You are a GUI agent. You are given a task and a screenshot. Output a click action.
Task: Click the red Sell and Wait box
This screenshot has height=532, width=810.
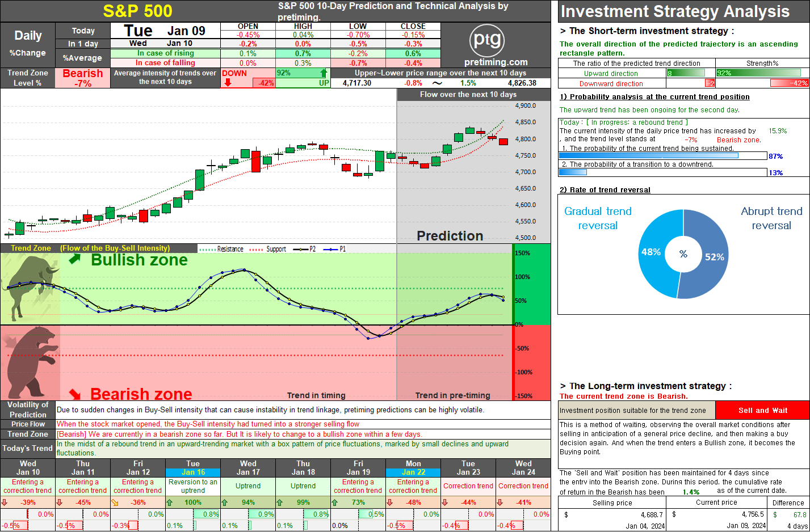[762, 410]
